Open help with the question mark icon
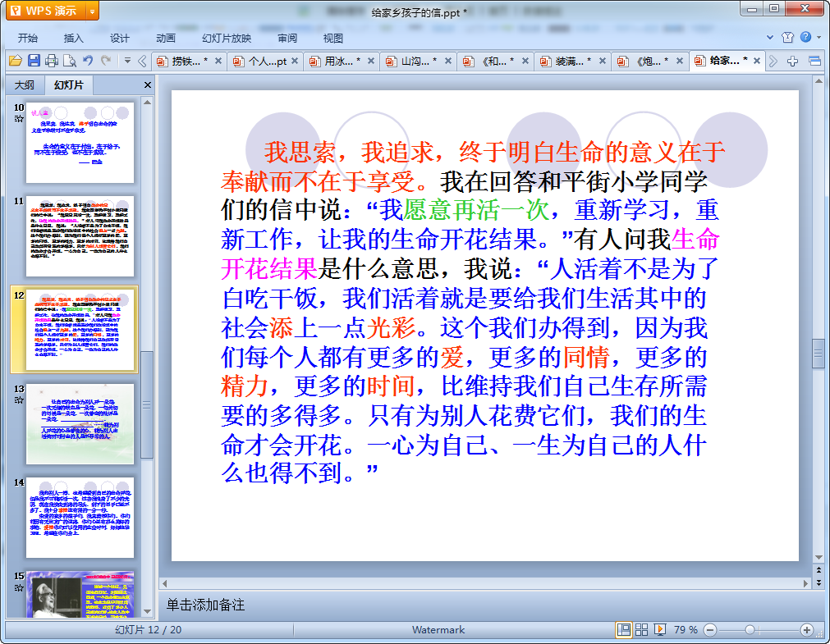The image size is (830, 644). (805, 37)
